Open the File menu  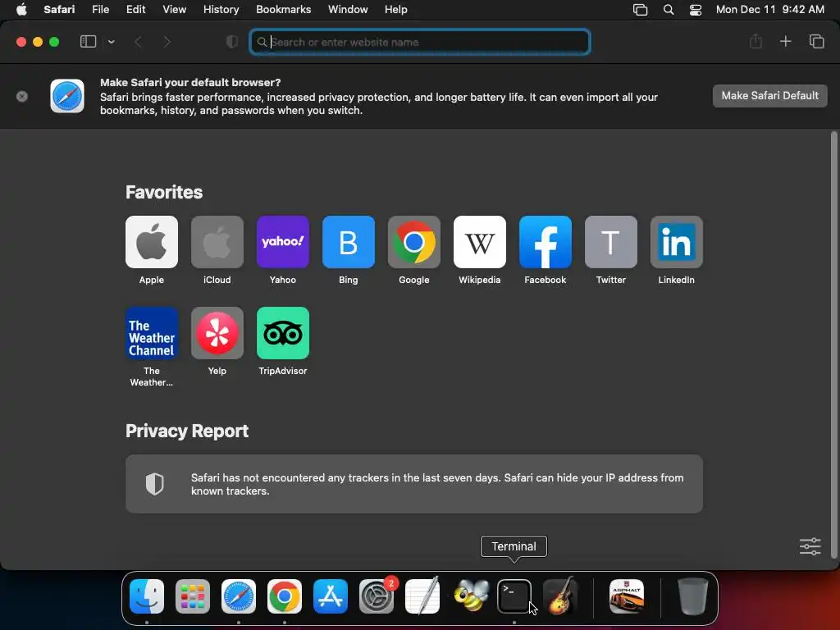100,10
